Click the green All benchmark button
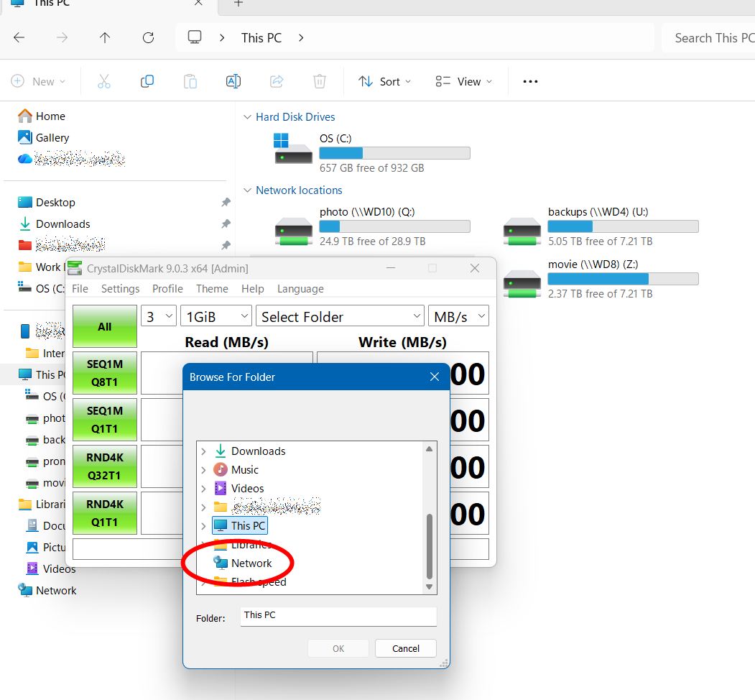 pyautogui.click(x=104, y=326)
